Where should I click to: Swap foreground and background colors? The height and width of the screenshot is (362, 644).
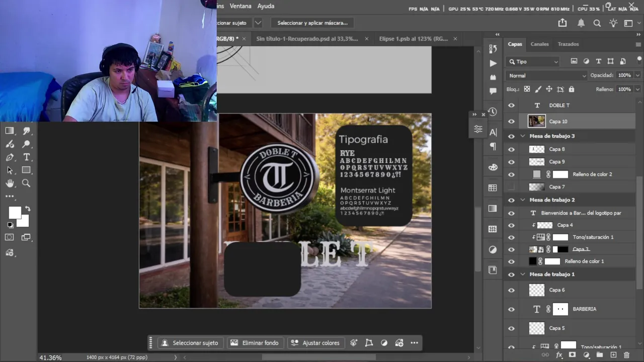coord(28,209)
